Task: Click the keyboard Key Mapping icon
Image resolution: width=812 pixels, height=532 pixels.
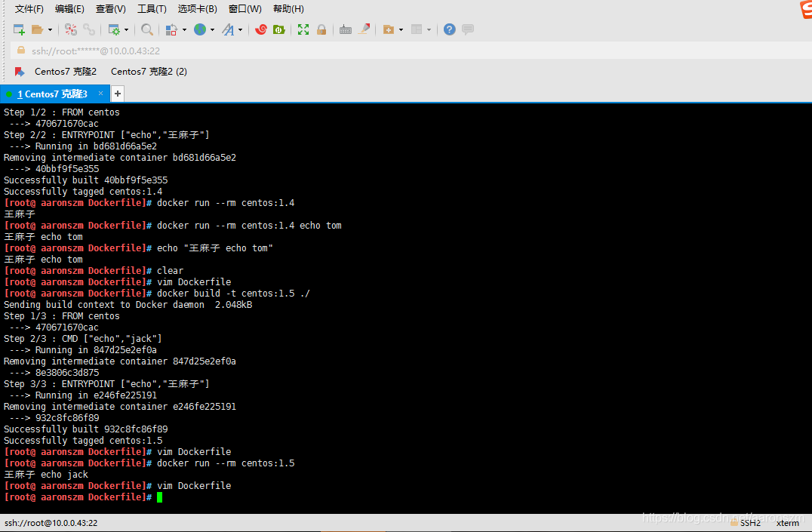Action: (346, 29)
